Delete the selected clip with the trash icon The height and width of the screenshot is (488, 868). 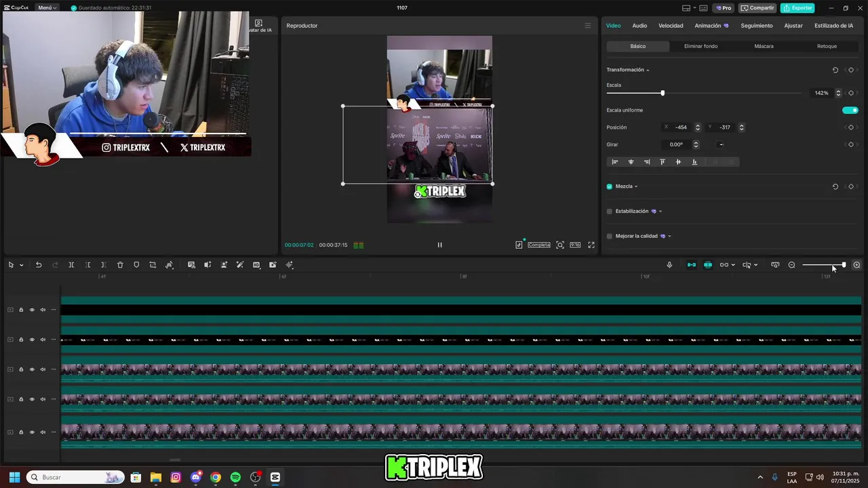pos(120,265)
